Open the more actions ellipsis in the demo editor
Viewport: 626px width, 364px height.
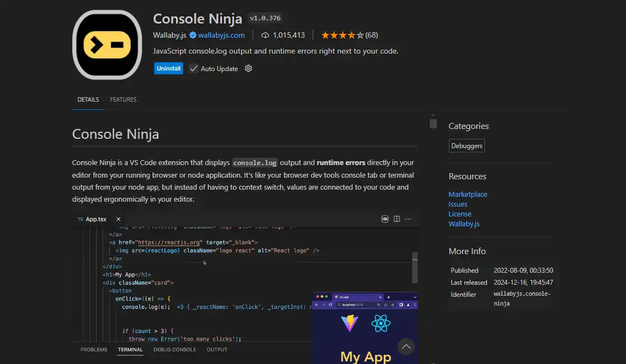(408, 219)
